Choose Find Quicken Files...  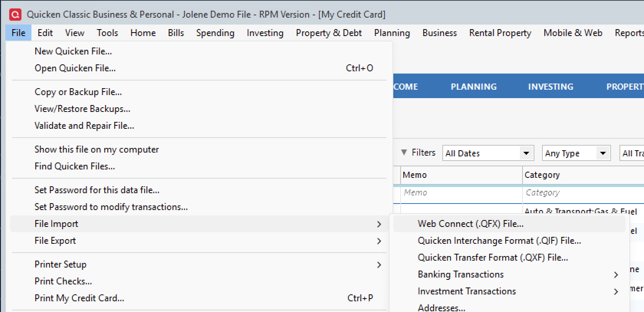point(199,166)
